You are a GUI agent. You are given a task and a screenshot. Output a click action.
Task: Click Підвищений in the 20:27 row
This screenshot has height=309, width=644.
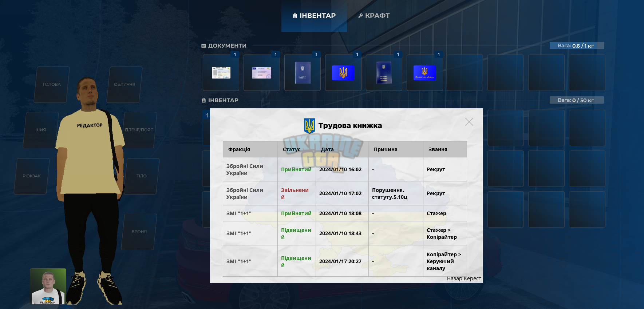pos(296,261)
